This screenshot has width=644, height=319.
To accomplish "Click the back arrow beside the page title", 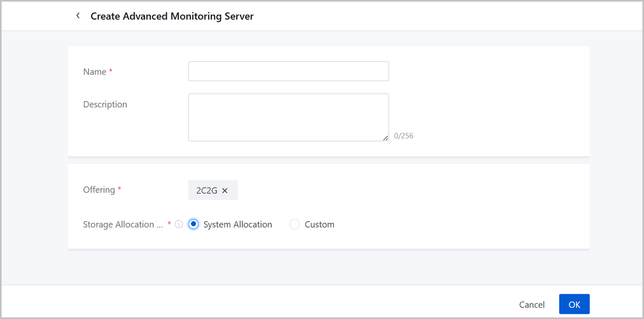I will tap(78, 16).
